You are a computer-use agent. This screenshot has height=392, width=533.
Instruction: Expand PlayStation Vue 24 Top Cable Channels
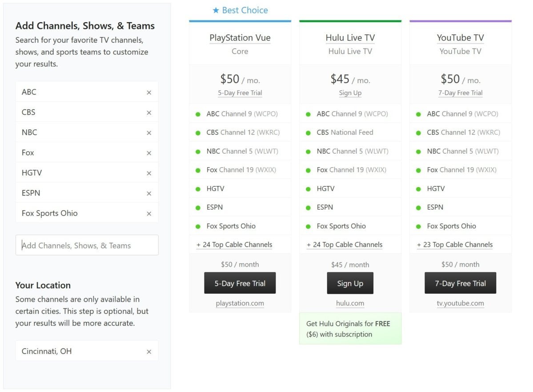[x=234, y=245]
